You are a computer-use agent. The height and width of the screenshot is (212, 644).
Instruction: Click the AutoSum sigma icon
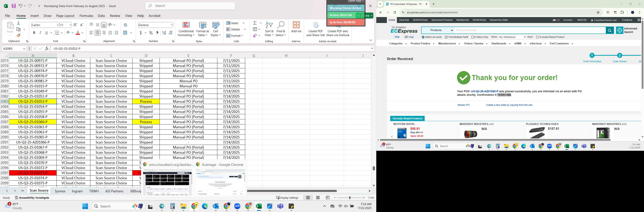[255, 23]
